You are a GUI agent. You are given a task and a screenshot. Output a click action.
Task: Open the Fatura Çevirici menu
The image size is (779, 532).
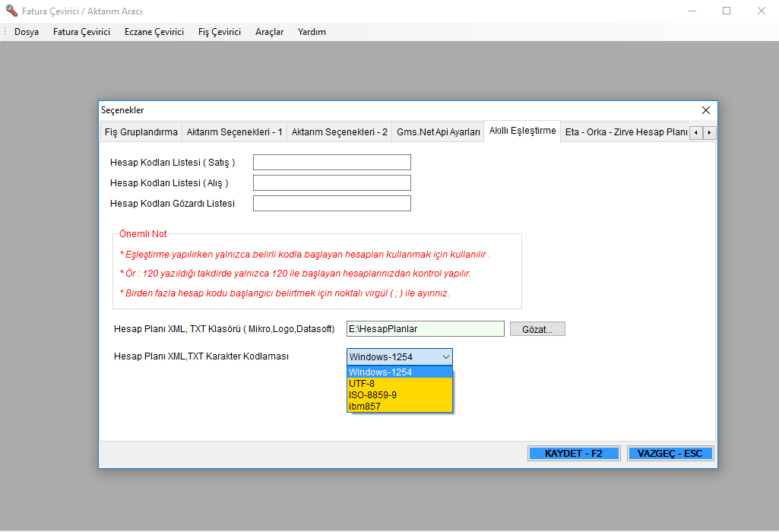click(x=81, y=32)
